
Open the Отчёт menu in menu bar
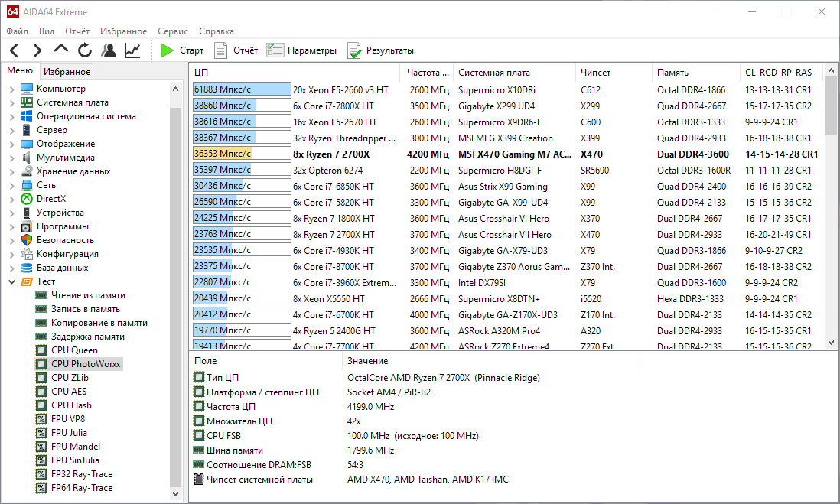77,31
